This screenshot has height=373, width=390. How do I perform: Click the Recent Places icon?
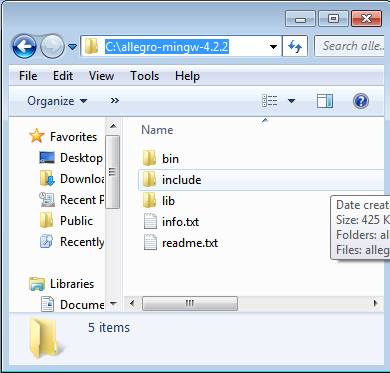click(47, 200)
